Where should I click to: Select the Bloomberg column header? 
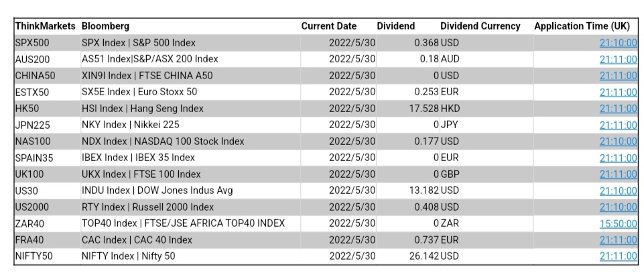105,26
